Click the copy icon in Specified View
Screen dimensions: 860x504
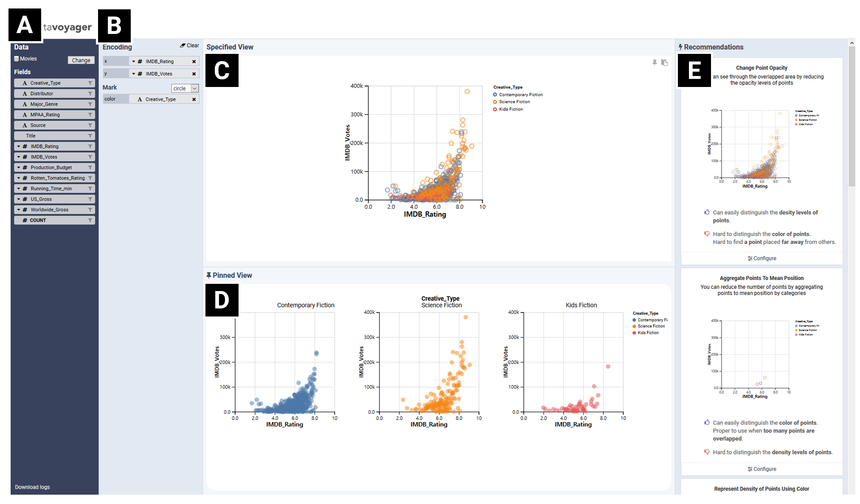(664, 63)
